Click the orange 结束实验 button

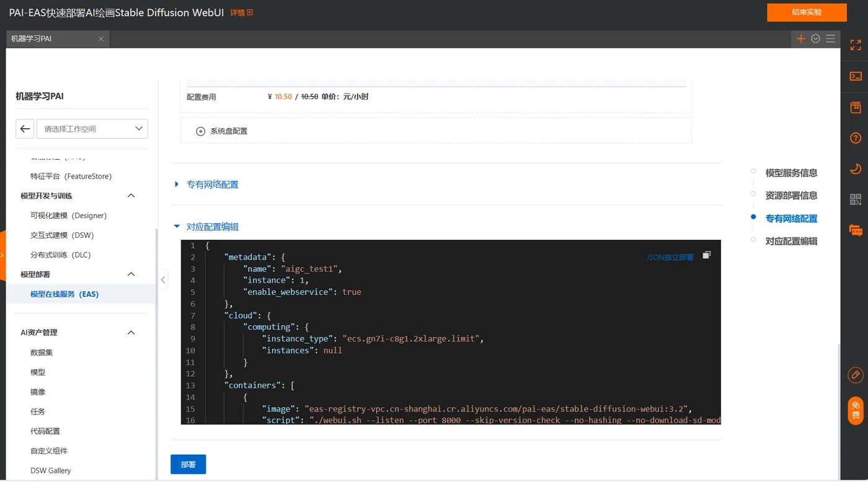click(x=807, y=12)
